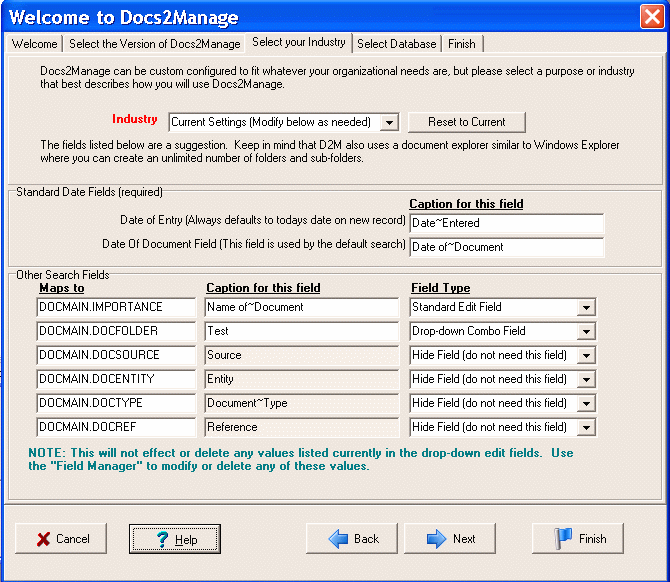The height and width of the screenshot is (582, 670).
Task: Click the Cancel button with red X
Action: click(x=63, y=539)
